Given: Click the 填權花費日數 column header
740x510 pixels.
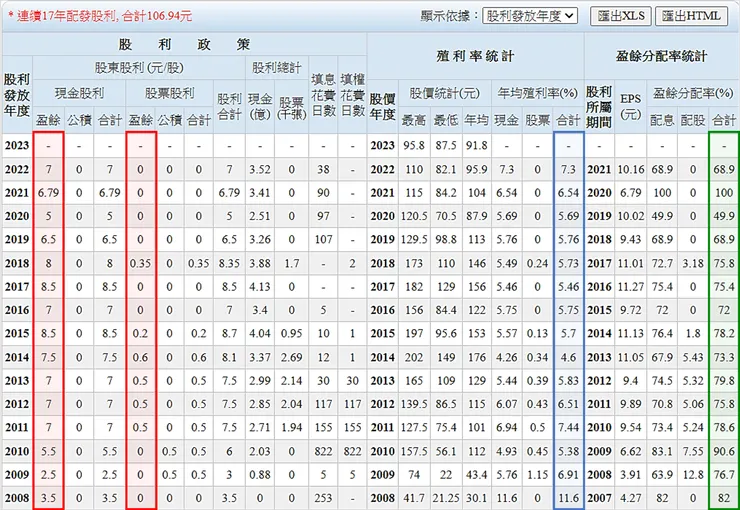Looking at the screenshot, I should [353, 95].
